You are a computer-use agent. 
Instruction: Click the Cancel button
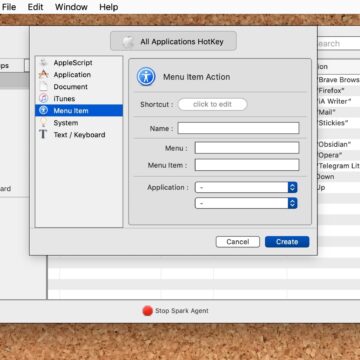point(238,242)
